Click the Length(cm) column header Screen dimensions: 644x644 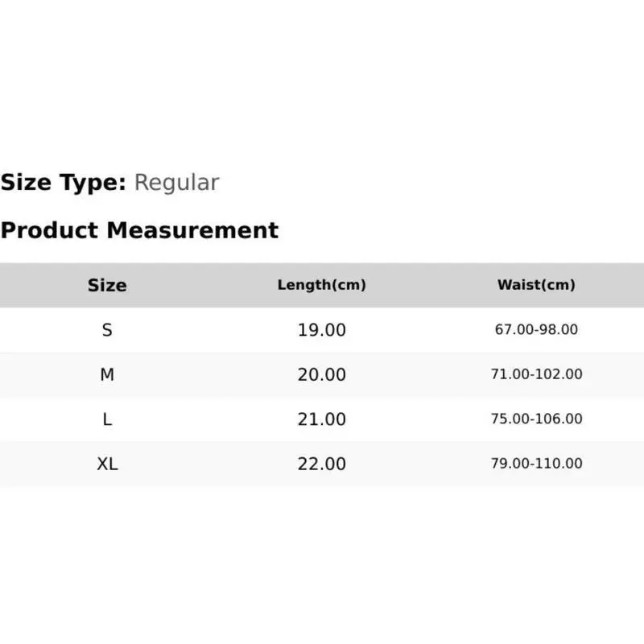click(x=321, y=285)
